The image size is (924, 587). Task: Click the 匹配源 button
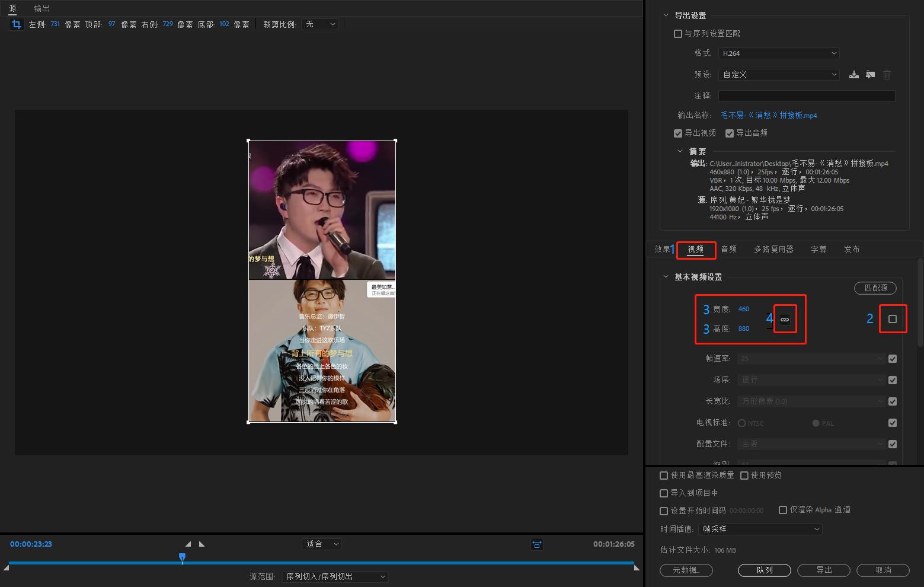click(x=875, y=288)
